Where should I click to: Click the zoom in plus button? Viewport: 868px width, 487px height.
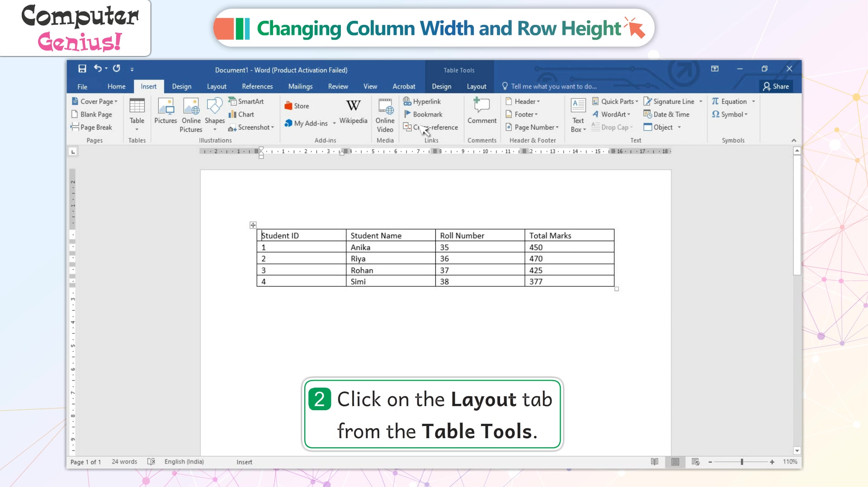click(772, 462)
